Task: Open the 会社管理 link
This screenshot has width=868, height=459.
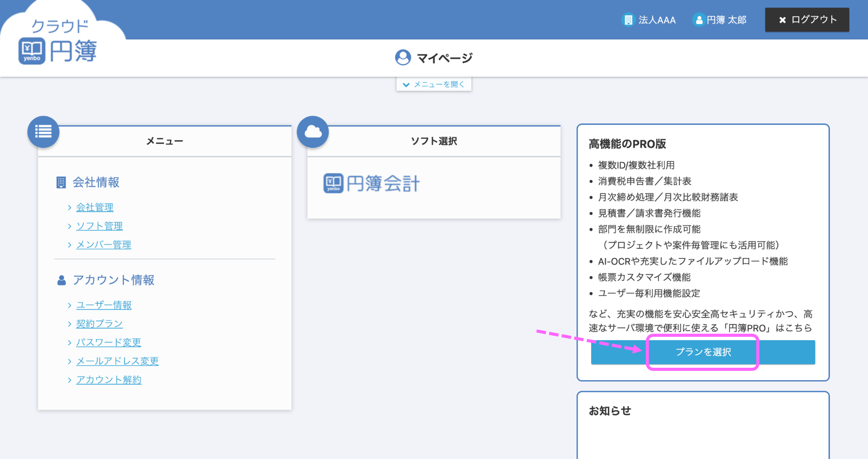Action: tap(95, 207)
